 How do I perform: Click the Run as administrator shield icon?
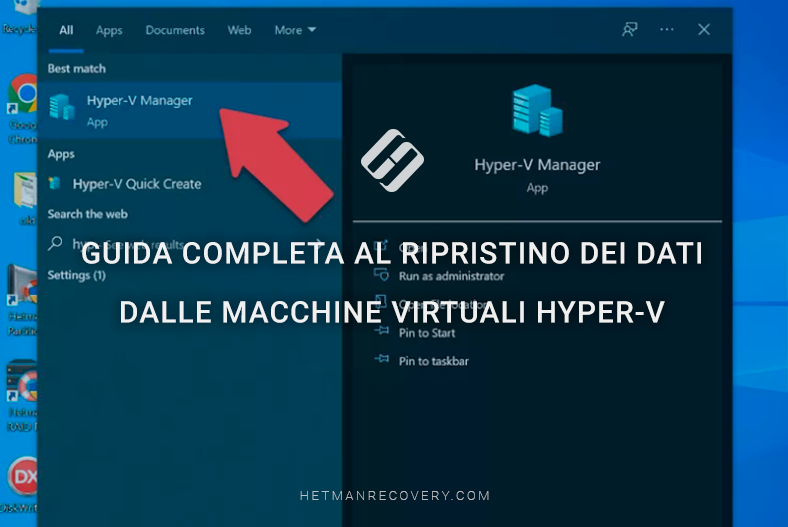(x=381, y=275)
